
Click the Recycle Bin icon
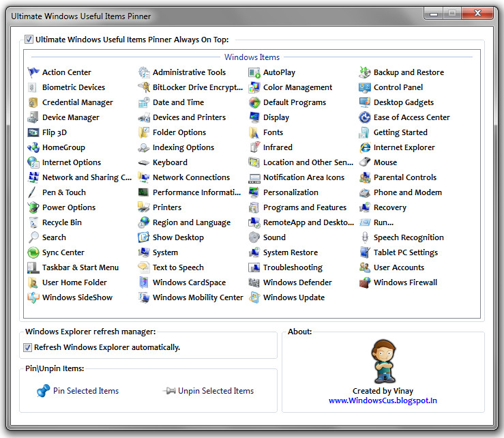pos(33,222)
